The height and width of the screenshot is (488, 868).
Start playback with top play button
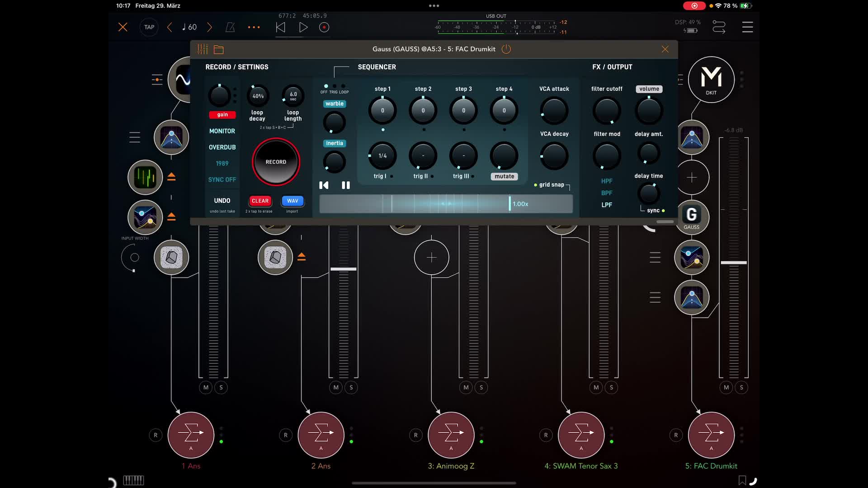pyautogui.click(x=303, y=27)
